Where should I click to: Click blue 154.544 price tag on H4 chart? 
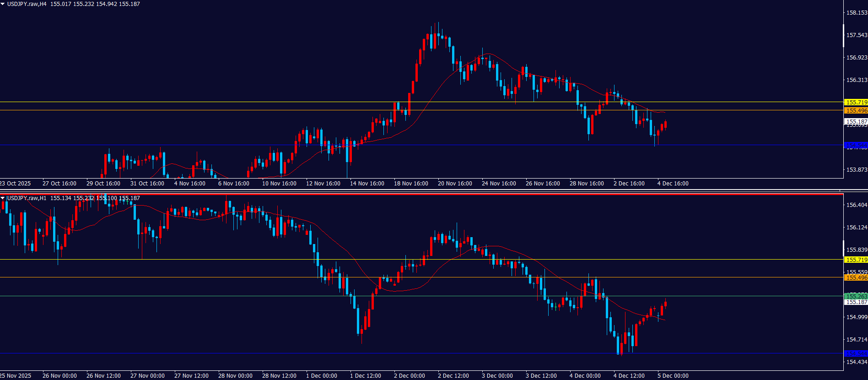pyautogui.click(x=856, y=146)
